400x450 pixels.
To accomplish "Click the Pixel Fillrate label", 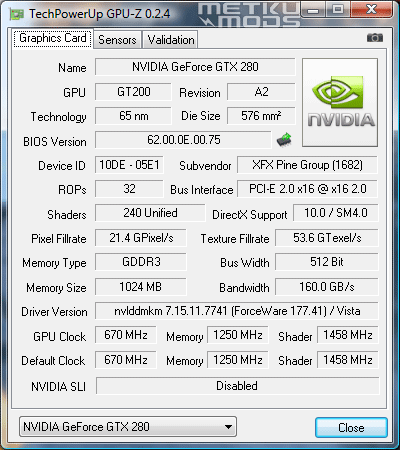I will (x=59, y=239).
